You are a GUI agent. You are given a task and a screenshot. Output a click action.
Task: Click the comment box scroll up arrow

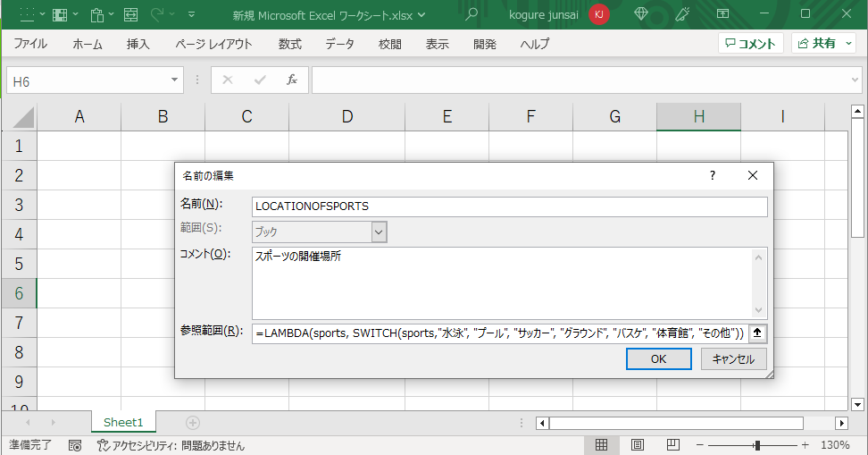tap(758, 257)
